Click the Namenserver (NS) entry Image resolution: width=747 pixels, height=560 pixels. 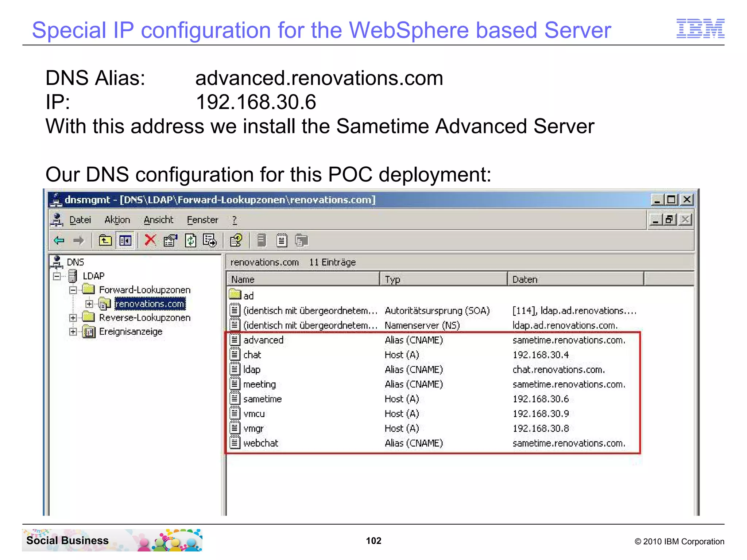422,325
